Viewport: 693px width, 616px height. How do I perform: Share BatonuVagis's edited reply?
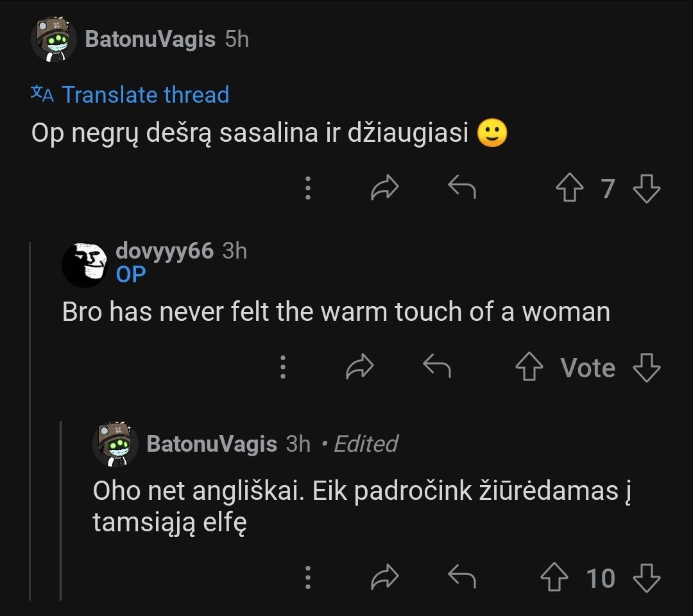[385, 577]
